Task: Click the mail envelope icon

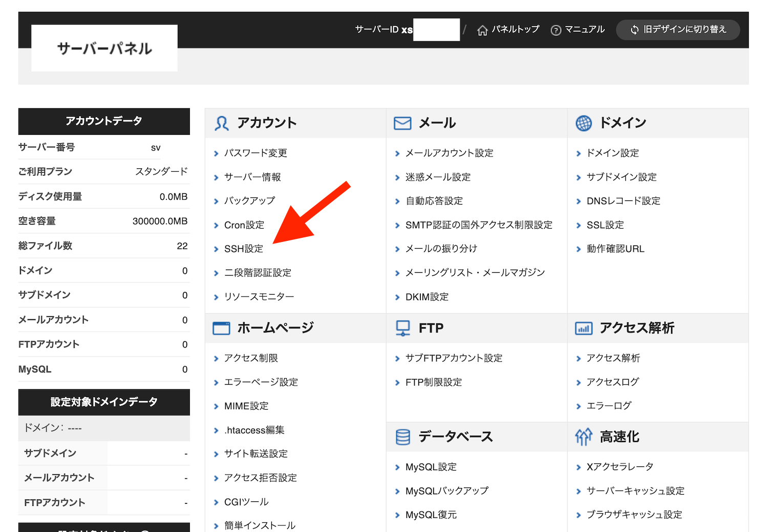Action: (x=402, y=123)
